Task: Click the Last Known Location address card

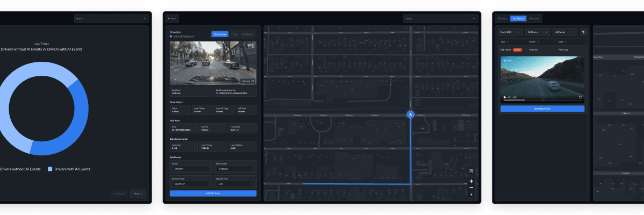Action: point(235,92)
